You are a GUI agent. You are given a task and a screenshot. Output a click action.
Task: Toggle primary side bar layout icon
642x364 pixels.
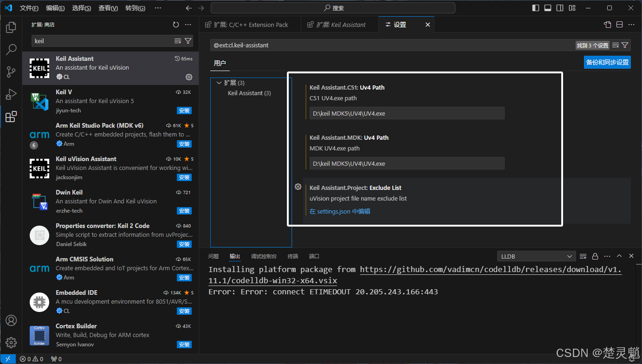click(x=536, y=8)
